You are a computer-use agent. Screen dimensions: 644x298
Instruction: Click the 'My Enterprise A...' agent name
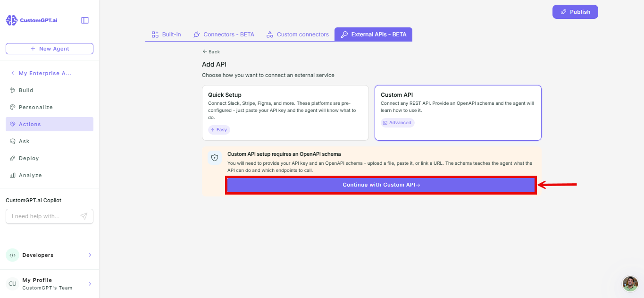(x=45, y=73)
